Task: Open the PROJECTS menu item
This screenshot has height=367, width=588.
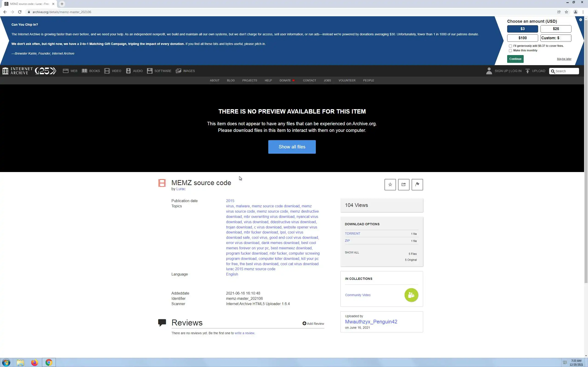Action: click(249, 80)
